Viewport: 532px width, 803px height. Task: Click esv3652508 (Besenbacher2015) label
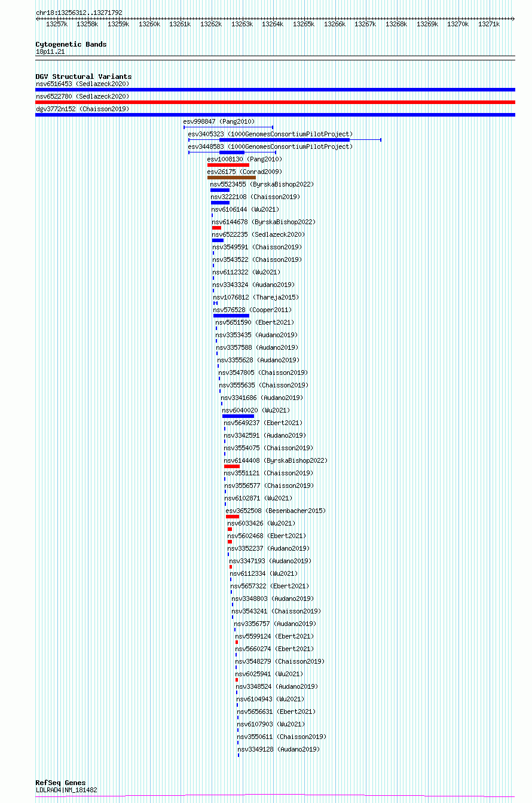point(276,511)
